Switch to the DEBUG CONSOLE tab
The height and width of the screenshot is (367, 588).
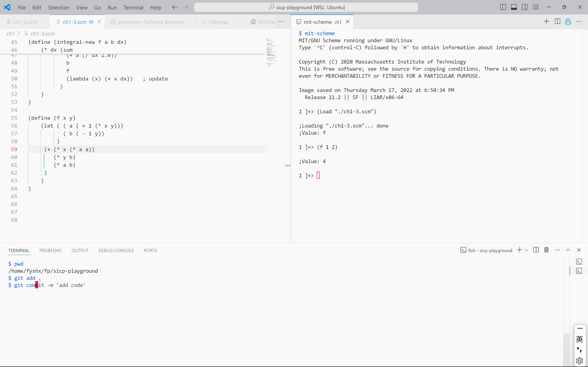pos(116,250)
